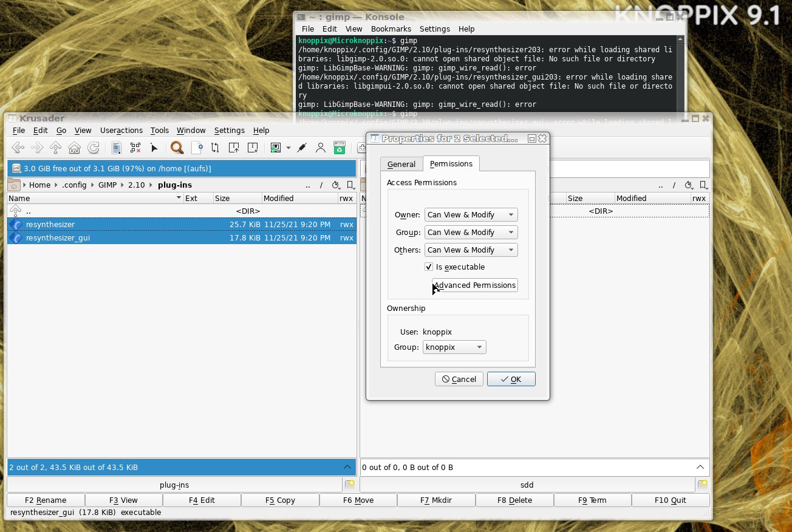792x532 pixels.
Task: Open the Useractions menu in Krusader
Action: pyautogui.click(x=121, y=131)
